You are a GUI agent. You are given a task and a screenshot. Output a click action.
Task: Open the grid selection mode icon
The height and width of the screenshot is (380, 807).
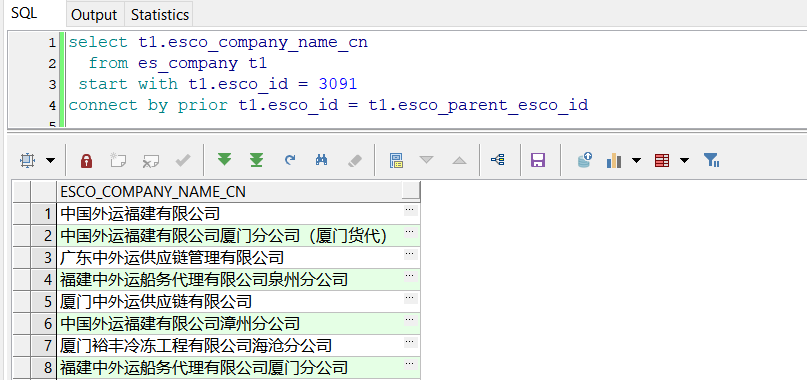pyautogui.click(x=27, y=161)
